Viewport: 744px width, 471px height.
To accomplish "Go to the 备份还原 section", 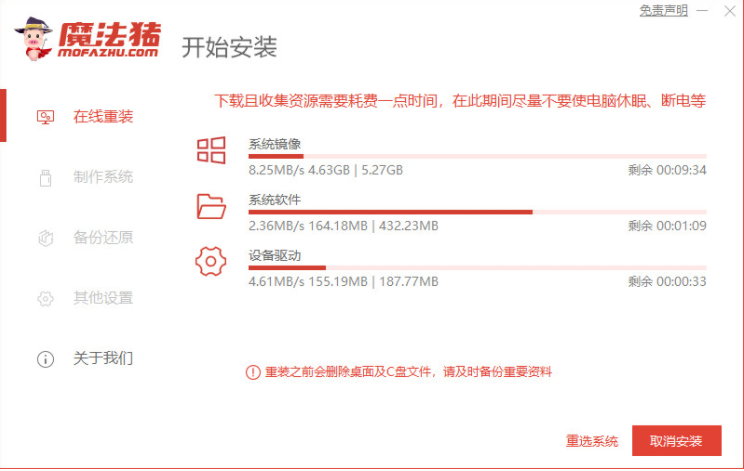I will tap(103, 238).
